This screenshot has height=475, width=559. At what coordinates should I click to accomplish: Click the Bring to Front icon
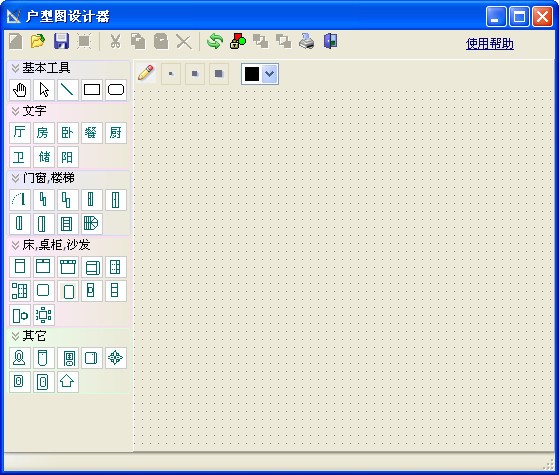click(261, 41)
